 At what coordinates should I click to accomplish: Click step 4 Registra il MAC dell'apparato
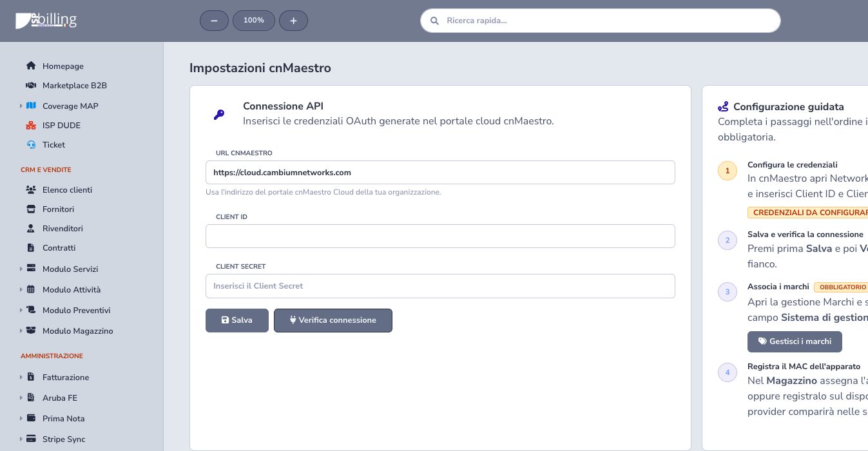click(x=804, y=367)
